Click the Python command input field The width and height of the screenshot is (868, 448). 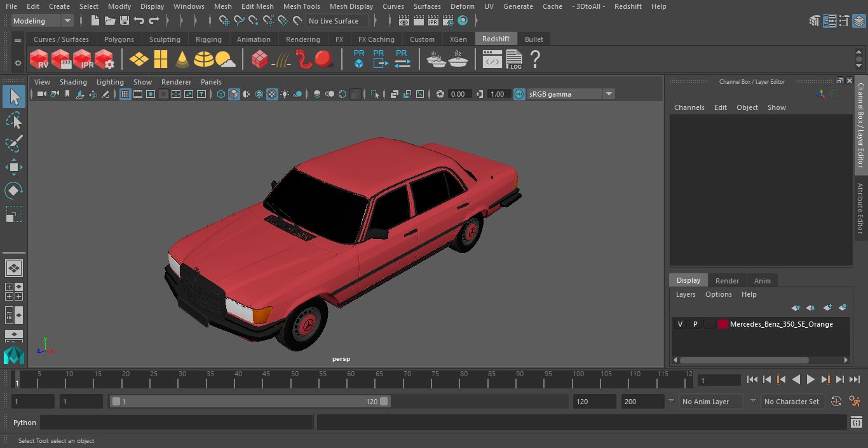(x=177, y=423)
